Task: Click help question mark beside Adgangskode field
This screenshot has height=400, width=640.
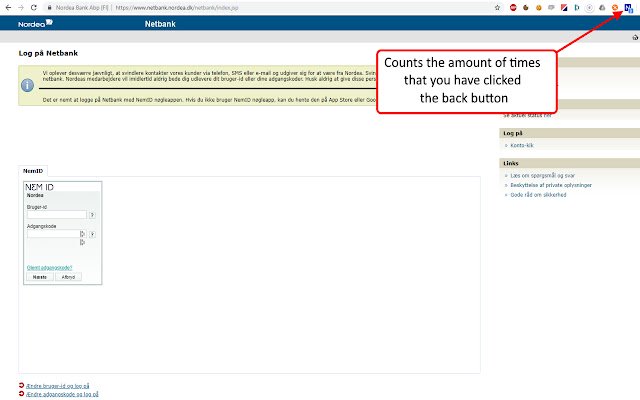Action: [x=92, y=234]
